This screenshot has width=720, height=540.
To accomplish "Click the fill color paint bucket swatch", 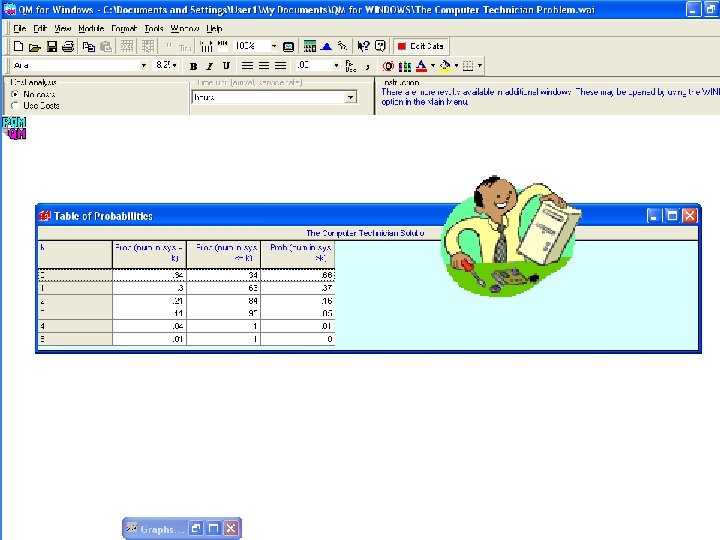I will pyautogui.click(x=444, y=66).
